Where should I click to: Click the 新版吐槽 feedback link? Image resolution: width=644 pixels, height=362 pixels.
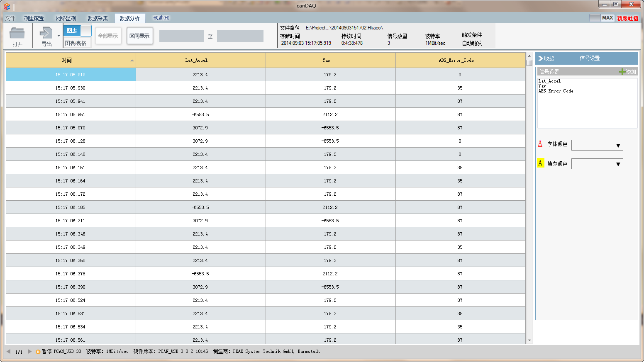pyautogui.click(x=627, y=18)
